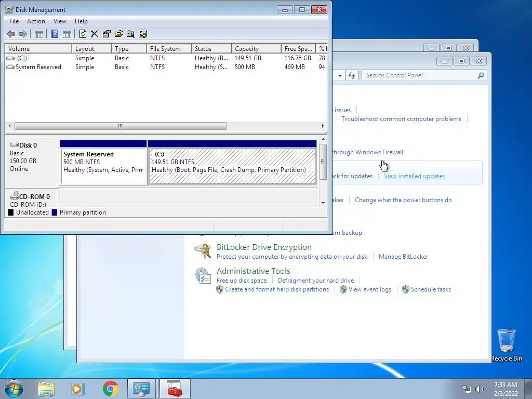532x399 pixels.
Task: Click Create and format hard disk partitions
Action: (x=277, y=289)
